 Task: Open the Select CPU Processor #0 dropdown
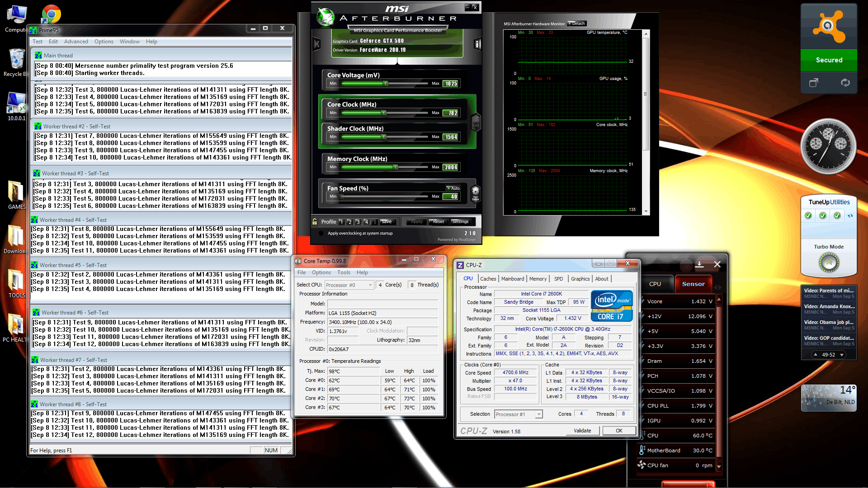pyautogui.click(x=349, y=285)
